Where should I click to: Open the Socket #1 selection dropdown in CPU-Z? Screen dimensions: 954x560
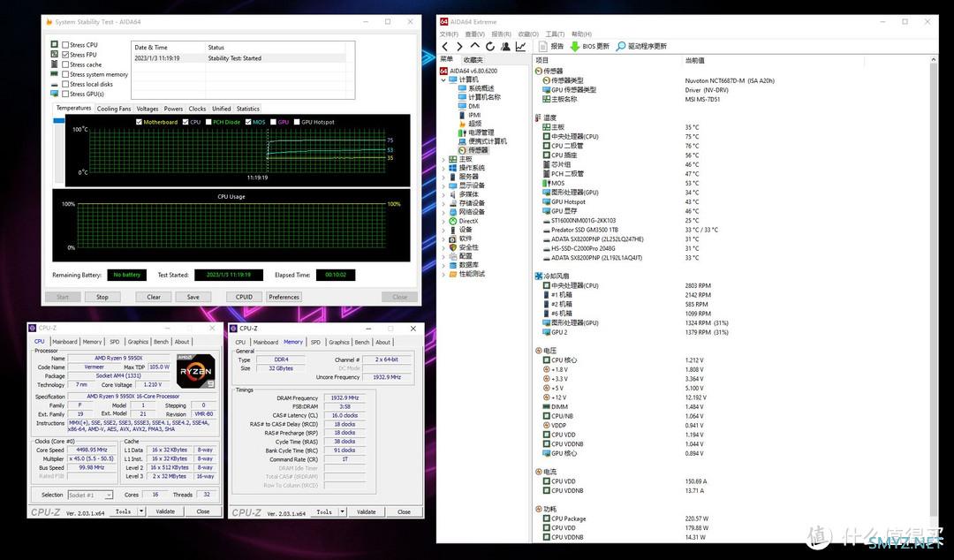click(x=109, y=495)
